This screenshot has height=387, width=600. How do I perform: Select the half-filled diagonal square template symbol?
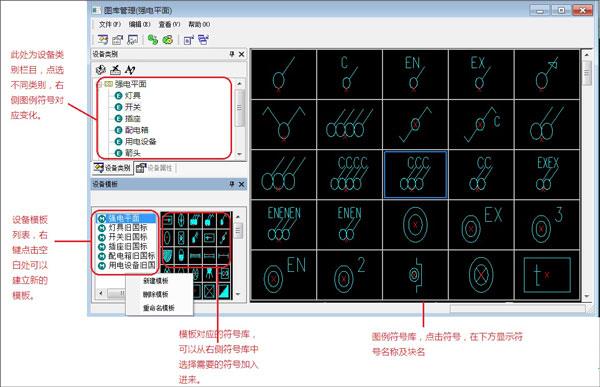coord(224,291)
